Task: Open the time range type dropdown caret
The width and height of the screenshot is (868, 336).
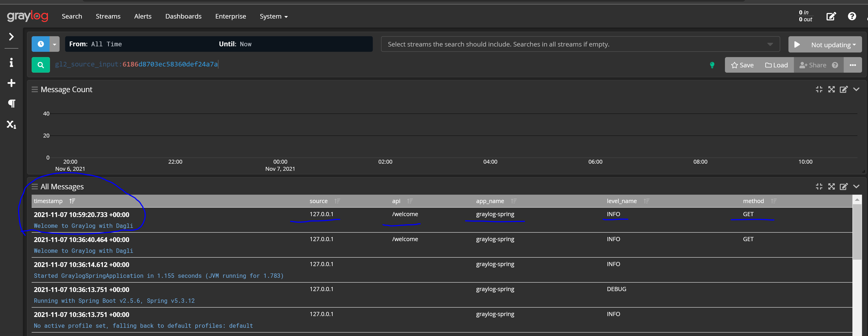Action: point(55,44)
